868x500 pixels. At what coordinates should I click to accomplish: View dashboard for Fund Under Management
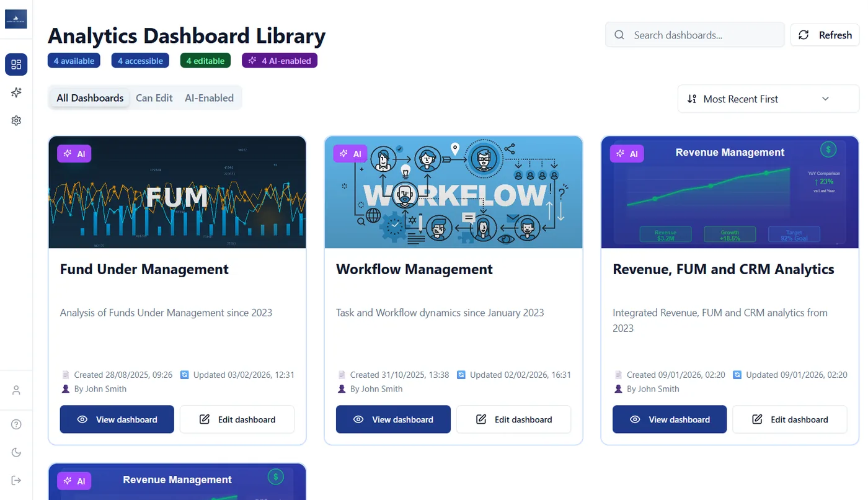click(x=117, y=419)
